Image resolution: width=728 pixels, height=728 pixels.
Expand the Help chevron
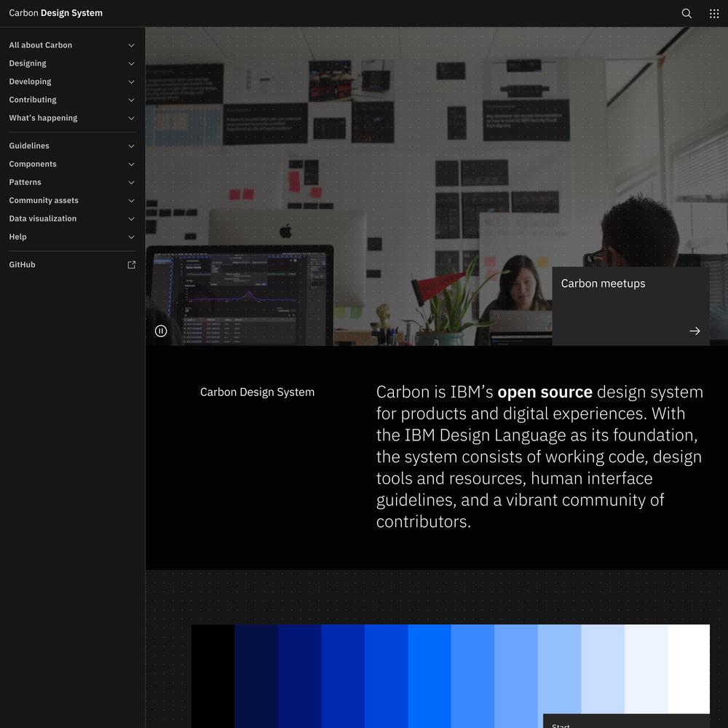coord(131,237)
